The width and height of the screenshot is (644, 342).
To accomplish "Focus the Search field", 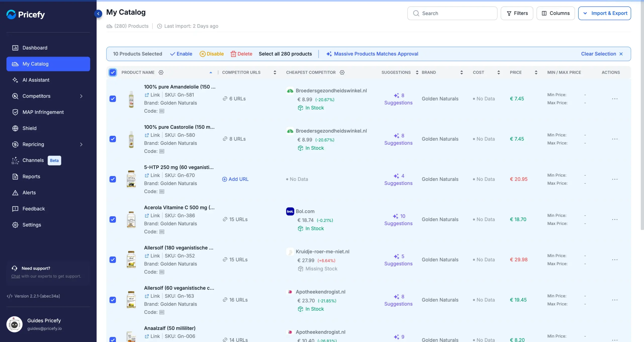I will tap(452, 13).
